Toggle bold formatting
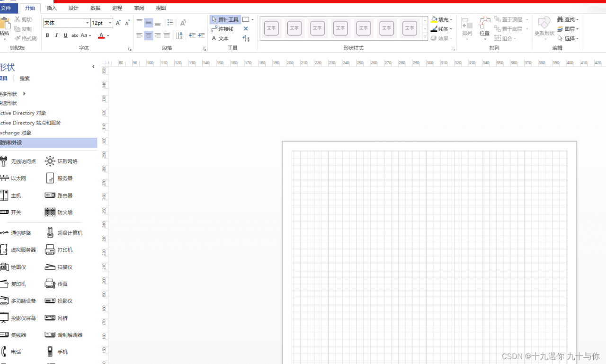606x364 pixels. tap(47, 36)
